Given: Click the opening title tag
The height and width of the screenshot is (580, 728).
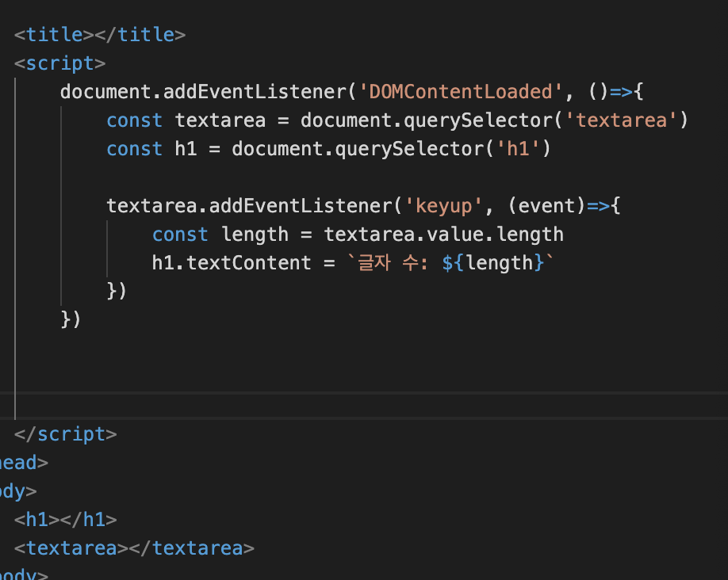Looking at the screenshot, I should (54, 35).
